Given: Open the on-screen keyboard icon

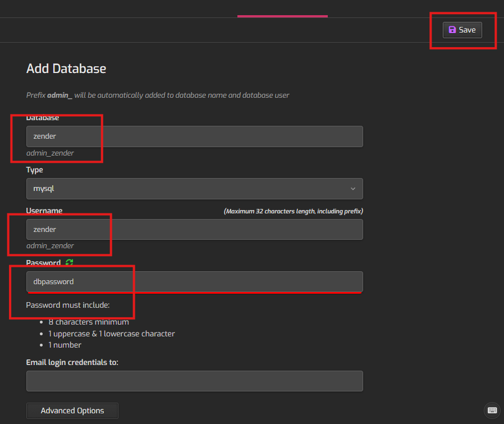Looking at the screenshot, I should [492, 409].
